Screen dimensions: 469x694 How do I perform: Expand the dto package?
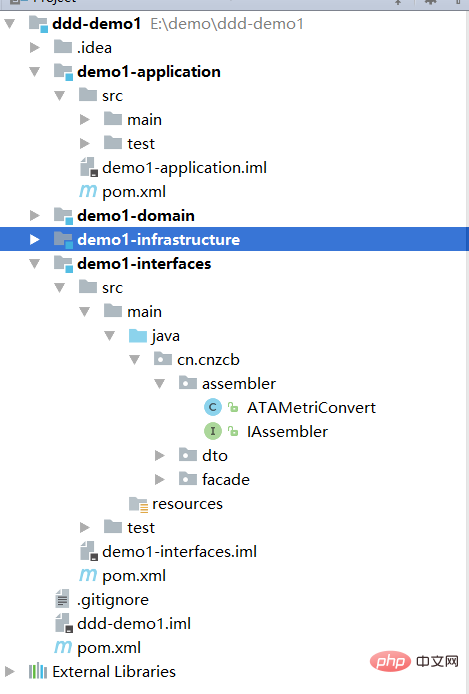(160, 455)
